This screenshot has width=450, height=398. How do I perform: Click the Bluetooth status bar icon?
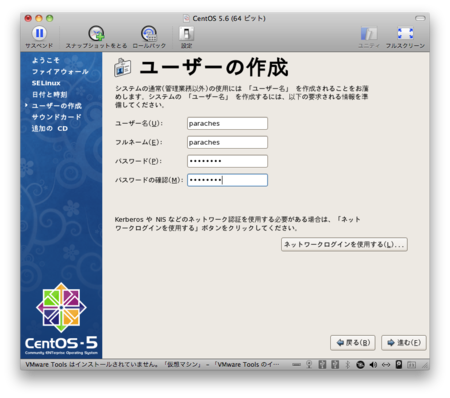click(x=348, y=365)
